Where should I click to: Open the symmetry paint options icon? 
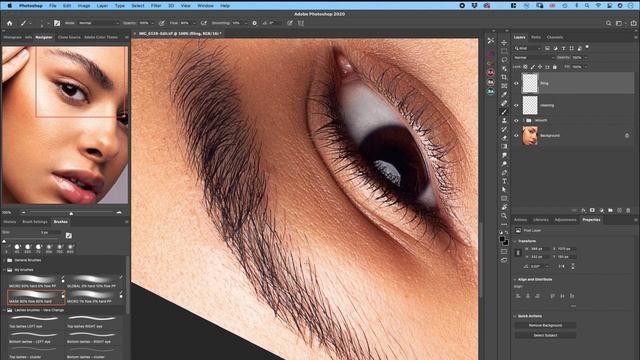click(301, 23)
